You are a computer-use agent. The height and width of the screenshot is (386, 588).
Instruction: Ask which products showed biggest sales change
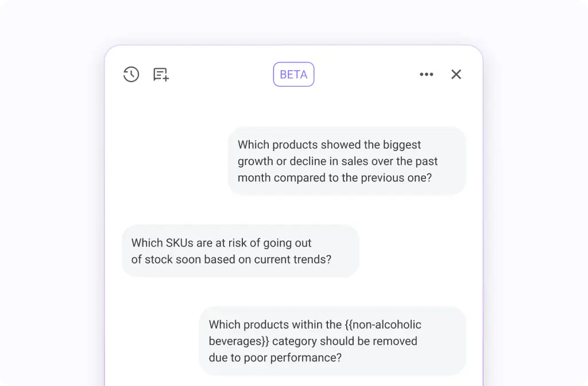coord(346,161)
